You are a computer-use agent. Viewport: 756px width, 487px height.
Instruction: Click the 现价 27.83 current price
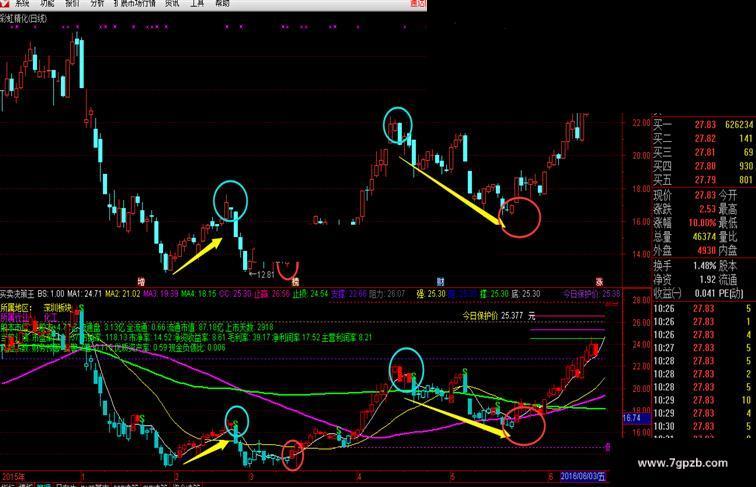(705, 195)
